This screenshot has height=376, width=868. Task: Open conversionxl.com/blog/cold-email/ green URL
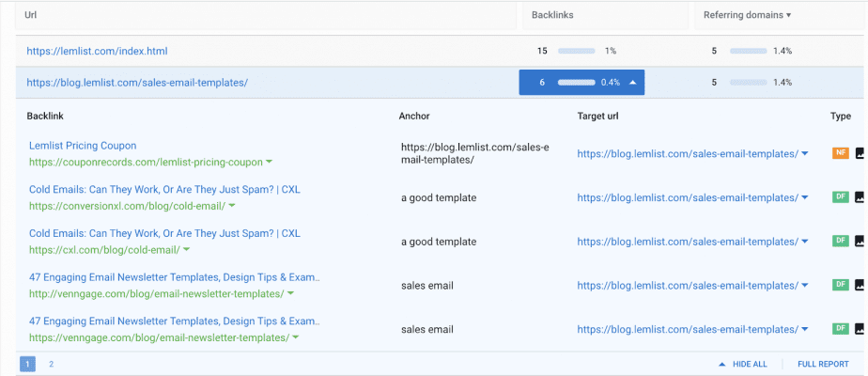coord(128,206)
